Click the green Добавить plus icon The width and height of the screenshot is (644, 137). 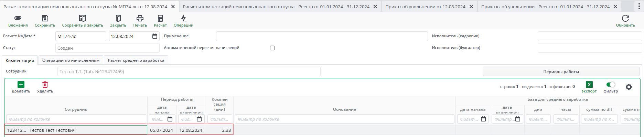coord(21,85)
